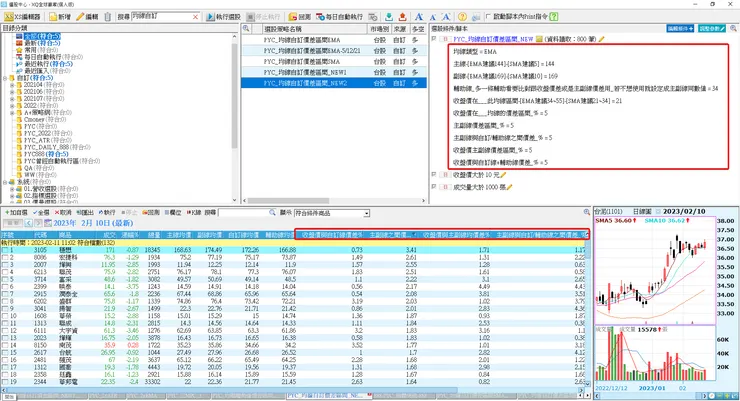Click the blue 編輯條件 button

pyautogui.click(x=681, y=29)
